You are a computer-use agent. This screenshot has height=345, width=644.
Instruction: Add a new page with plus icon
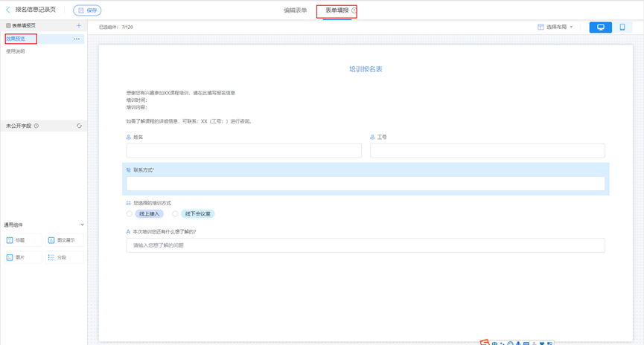[79, 25]
